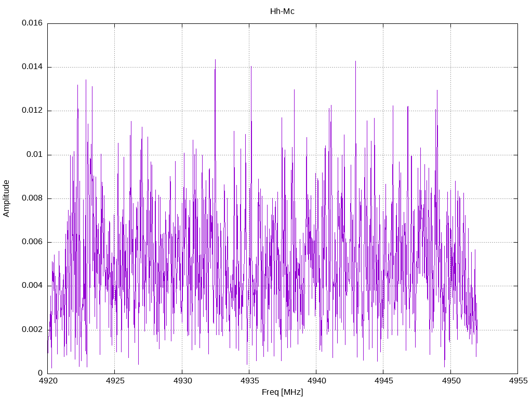The height and width of the screenshot is (399, 532).
Task: Click the 0.002 y-axis tick label
Action: (x=32, y=330)
